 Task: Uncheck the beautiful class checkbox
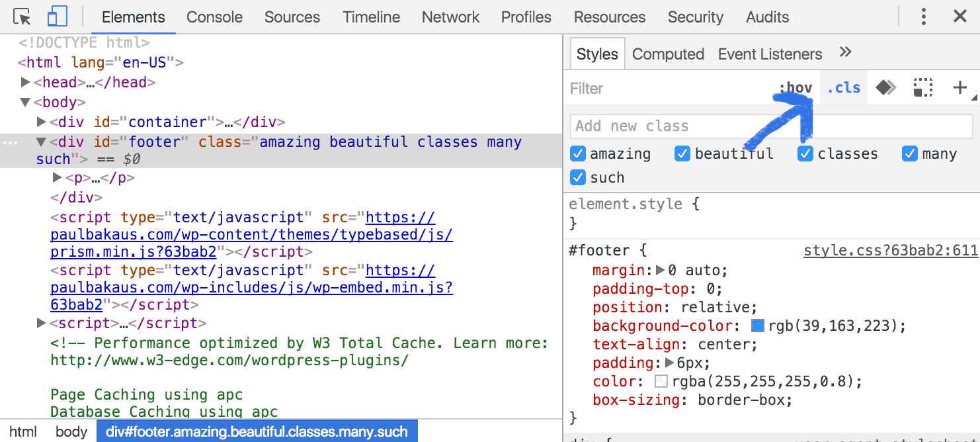(x=682, y=154)
